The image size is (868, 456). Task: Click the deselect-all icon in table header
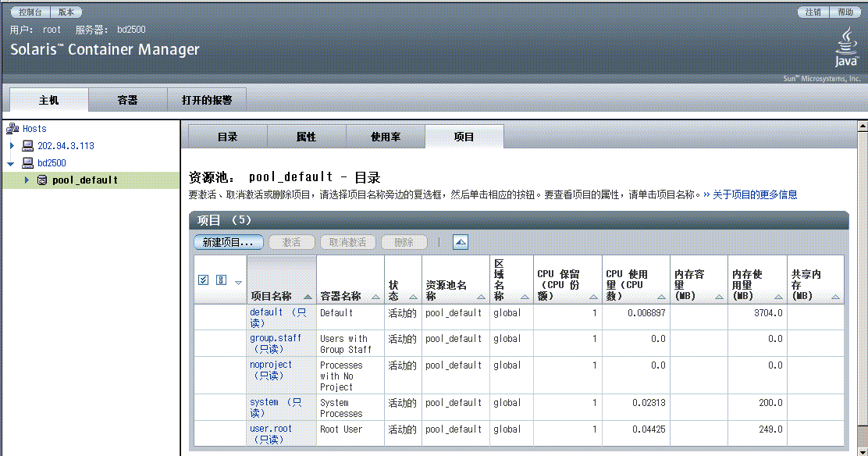point(221,280)
